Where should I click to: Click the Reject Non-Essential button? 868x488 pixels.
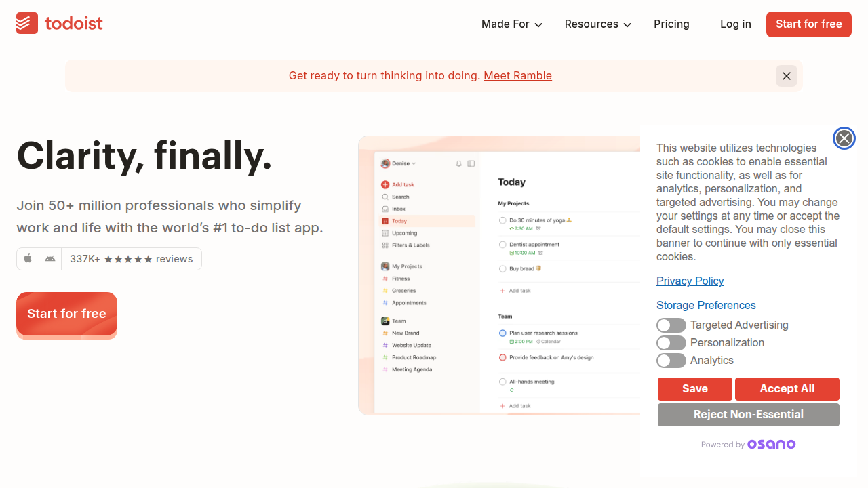pos(749,415)
